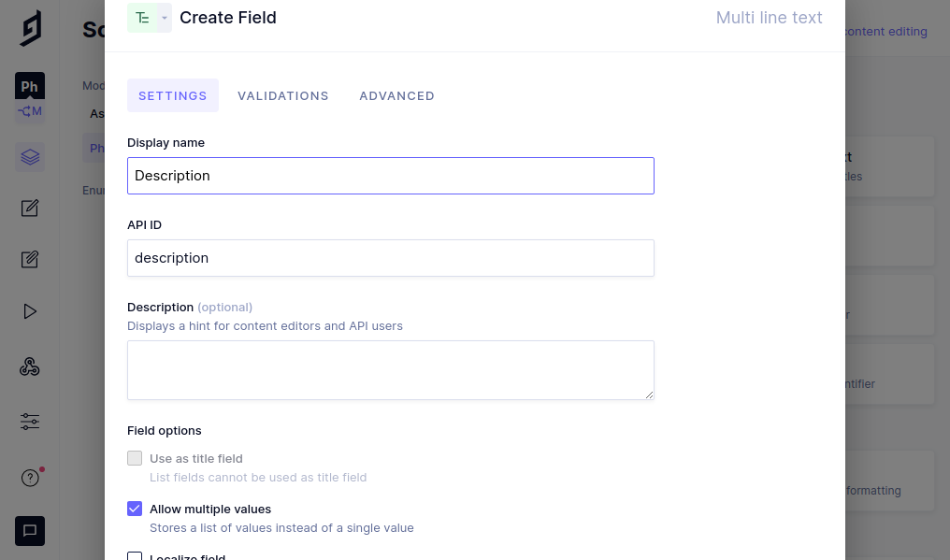Open the Schema layers icon
950x560 pixels.
pyautogui.click(x=30, y=157)
